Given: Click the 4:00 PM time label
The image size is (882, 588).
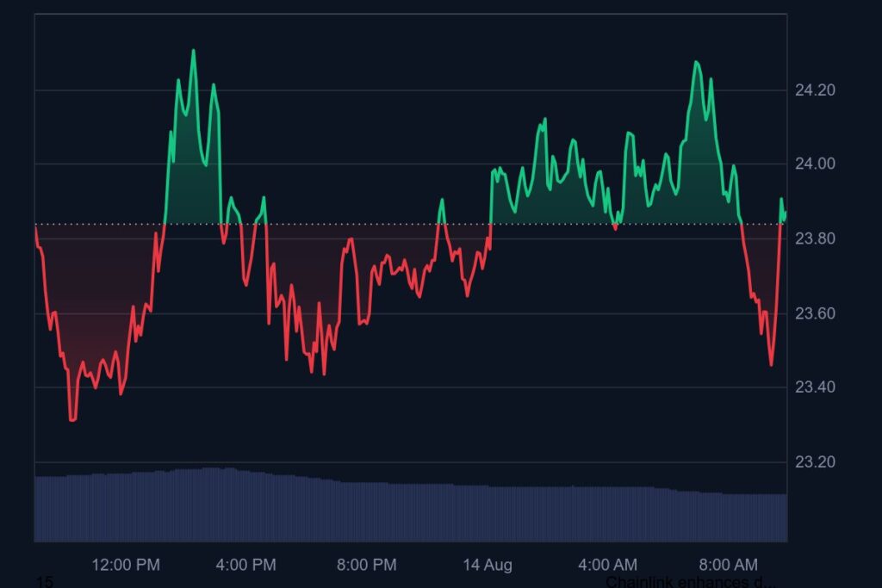Looking at the screenshot, I should coord(245,565).
